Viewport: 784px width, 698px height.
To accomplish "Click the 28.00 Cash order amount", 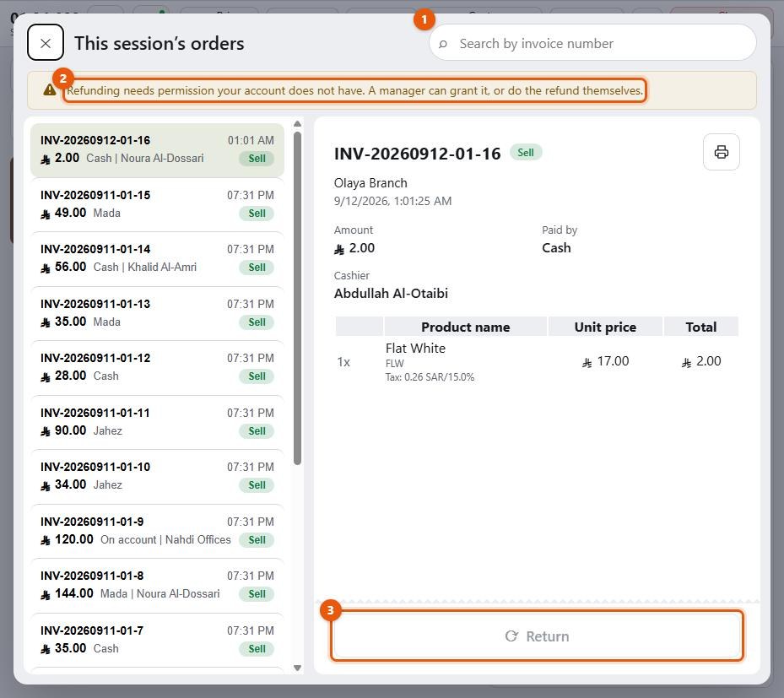I will [71, 376].
